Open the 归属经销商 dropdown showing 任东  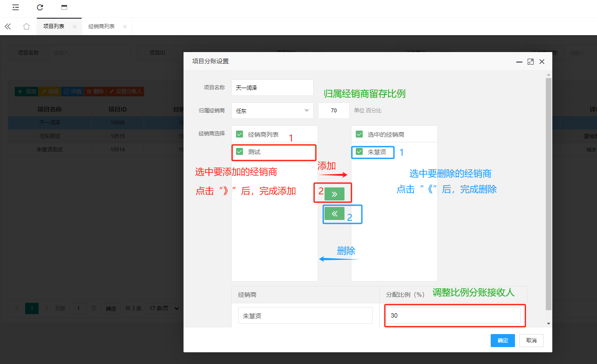(x=272, y=111)
